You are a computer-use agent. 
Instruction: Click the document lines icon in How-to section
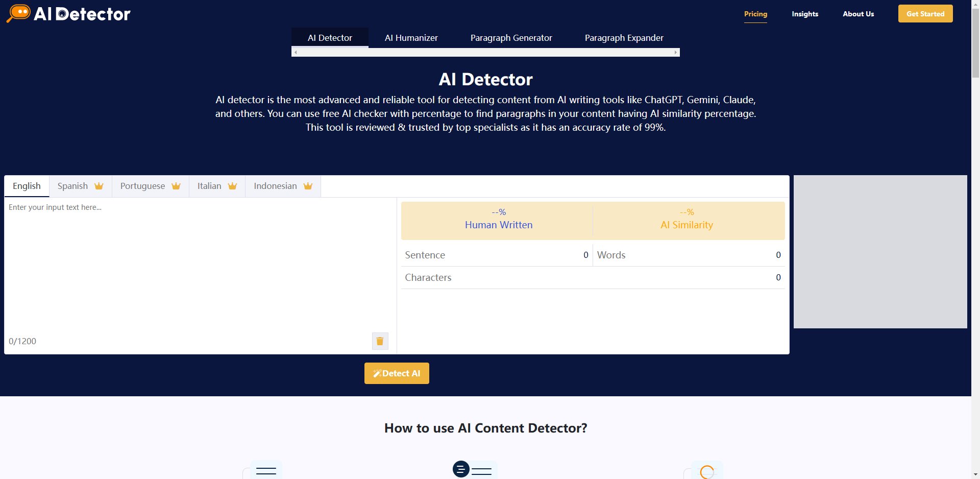coord(461,469)
